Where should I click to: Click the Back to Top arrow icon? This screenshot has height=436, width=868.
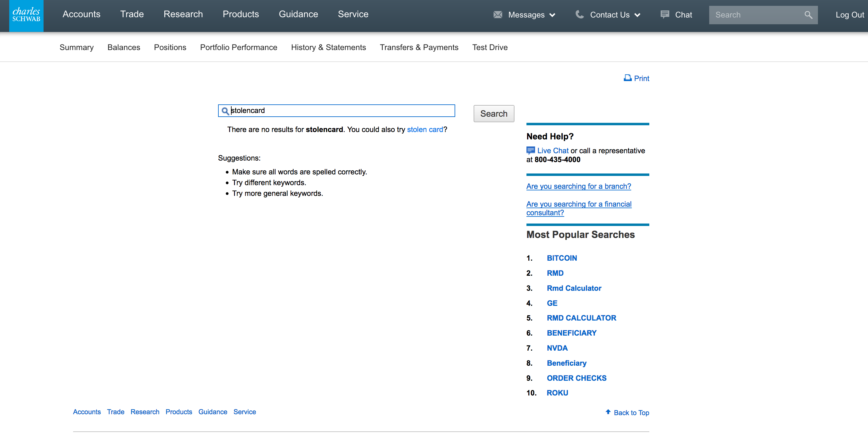click(608, 412)
